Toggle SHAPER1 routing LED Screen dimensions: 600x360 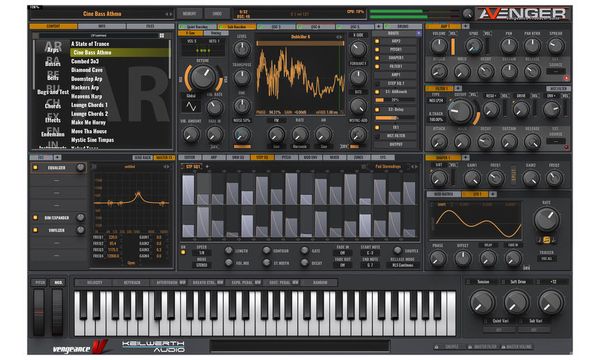[x=377, y=58]
